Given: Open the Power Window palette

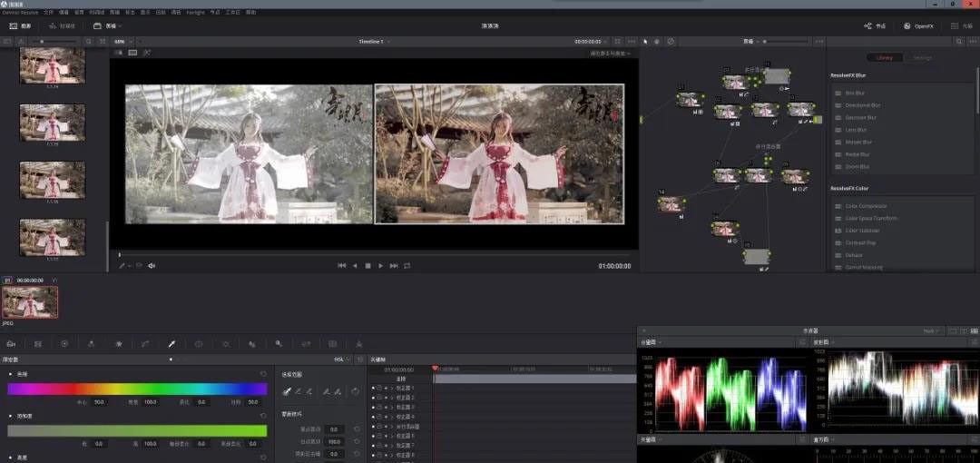Looking at the screenshot, I should [199, 344].
